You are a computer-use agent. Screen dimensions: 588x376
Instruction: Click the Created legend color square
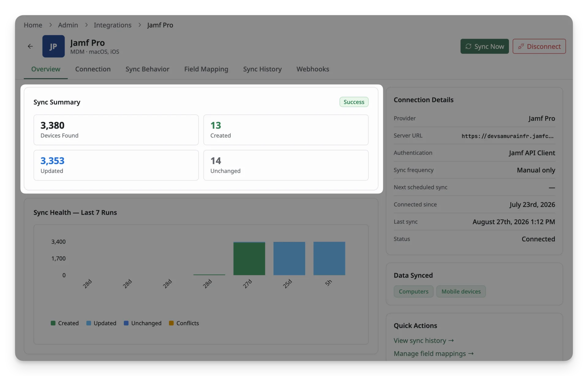click(x=53, y=323)
